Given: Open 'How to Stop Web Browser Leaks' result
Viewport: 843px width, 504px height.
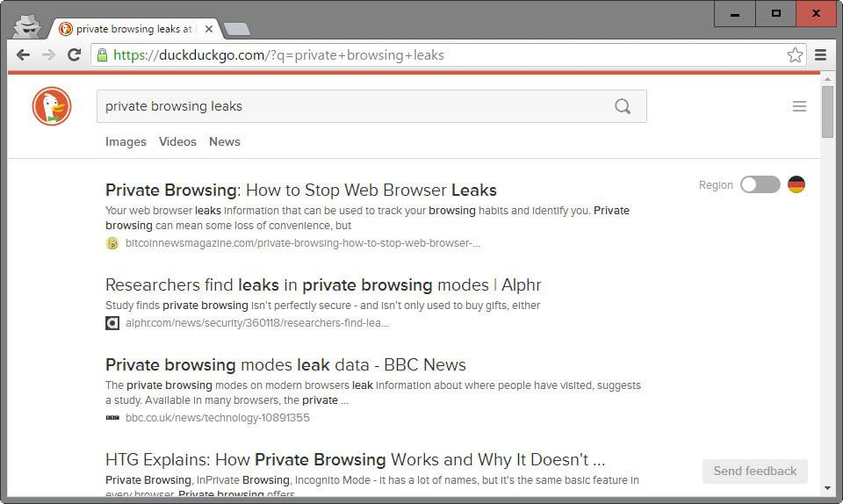Looking at the screenshot, I should 301,191.
